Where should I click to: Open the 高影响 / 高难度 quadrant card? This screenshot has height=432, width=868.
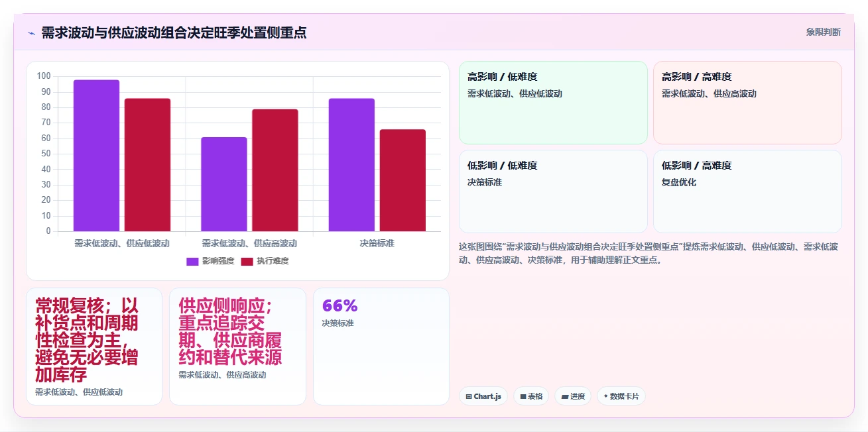pos(747,103)
